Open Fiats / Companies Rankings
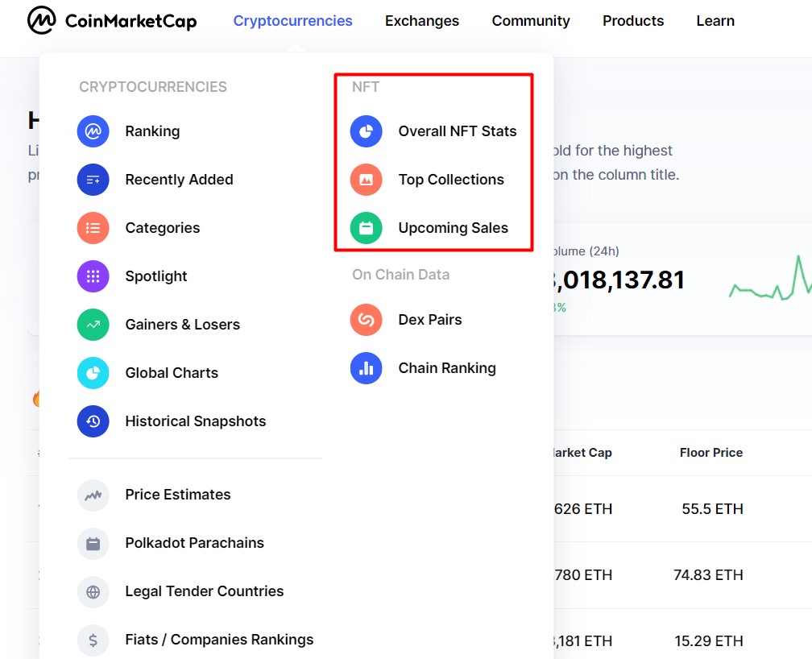This screenshot has width=812, height=659. point(220,640)
